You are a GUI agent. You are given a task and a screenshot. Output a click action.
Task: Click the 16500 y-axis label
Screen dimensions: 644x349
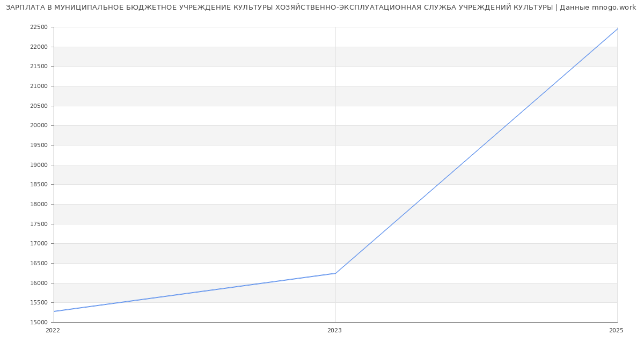coord(39,264)
